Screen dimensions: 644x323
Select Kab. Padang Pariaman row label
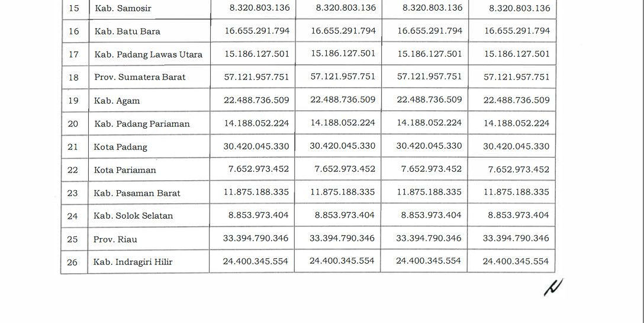[141, 124]
